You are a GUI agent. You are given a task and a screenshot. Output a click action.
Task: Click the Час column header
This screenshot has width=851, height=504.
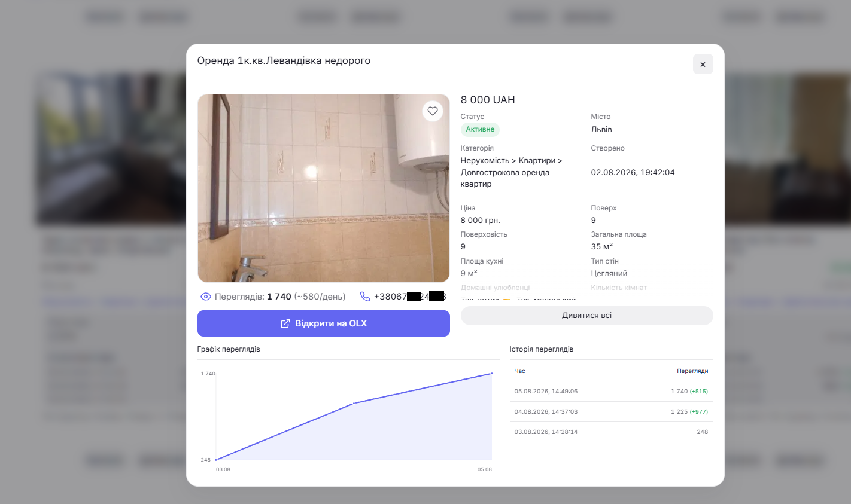click(519, 371)
